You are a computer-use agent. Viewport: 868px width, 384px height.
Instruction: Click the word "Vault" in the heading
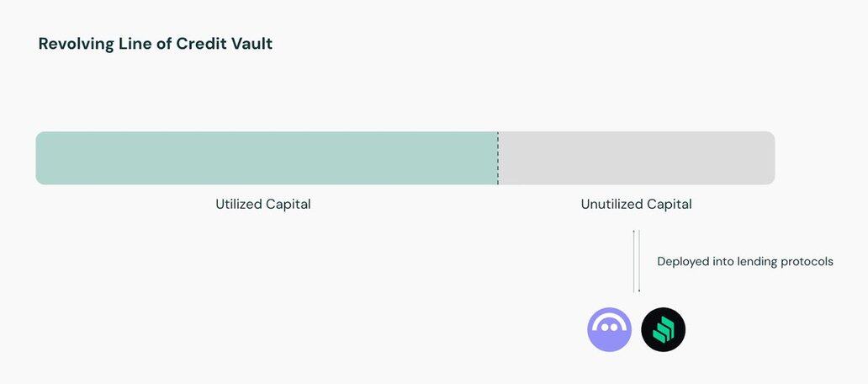[251, 45]
